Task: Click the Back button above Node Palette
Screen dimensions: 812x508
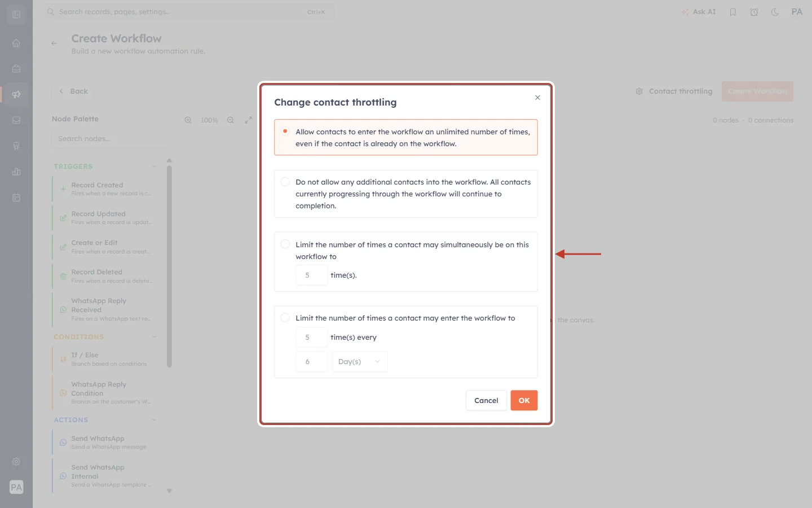Action: click(73, 91)
